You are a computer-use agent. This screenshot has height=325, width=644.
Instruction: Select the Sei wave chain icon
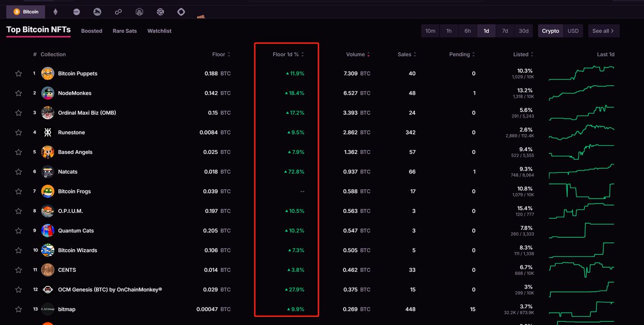[x=160, y=11]
